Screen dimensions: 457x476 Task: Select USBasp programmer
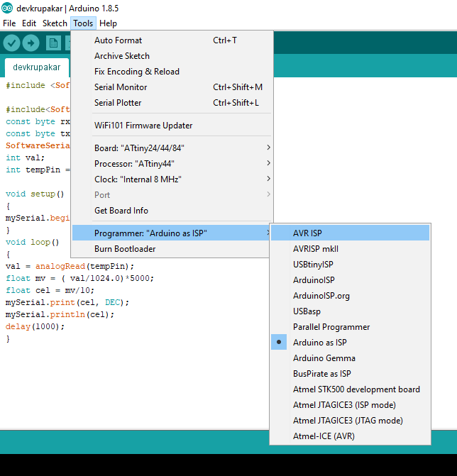pos(350,311)
